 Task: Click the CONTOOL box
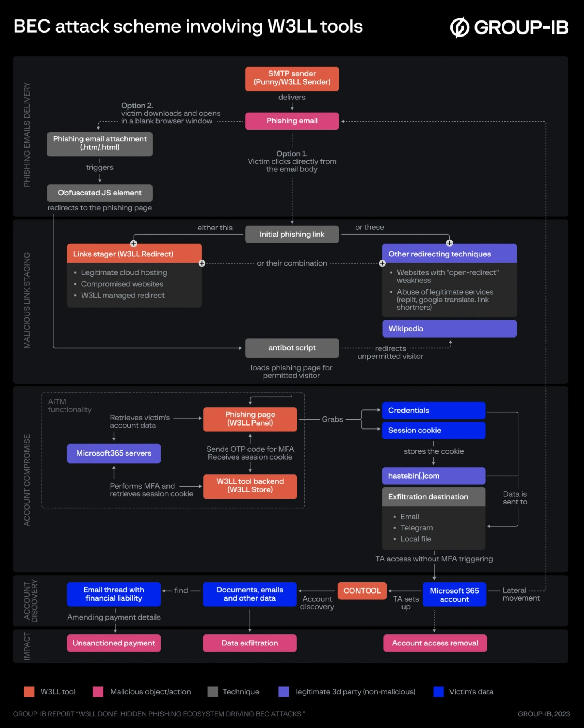click(x=362, y=591)
